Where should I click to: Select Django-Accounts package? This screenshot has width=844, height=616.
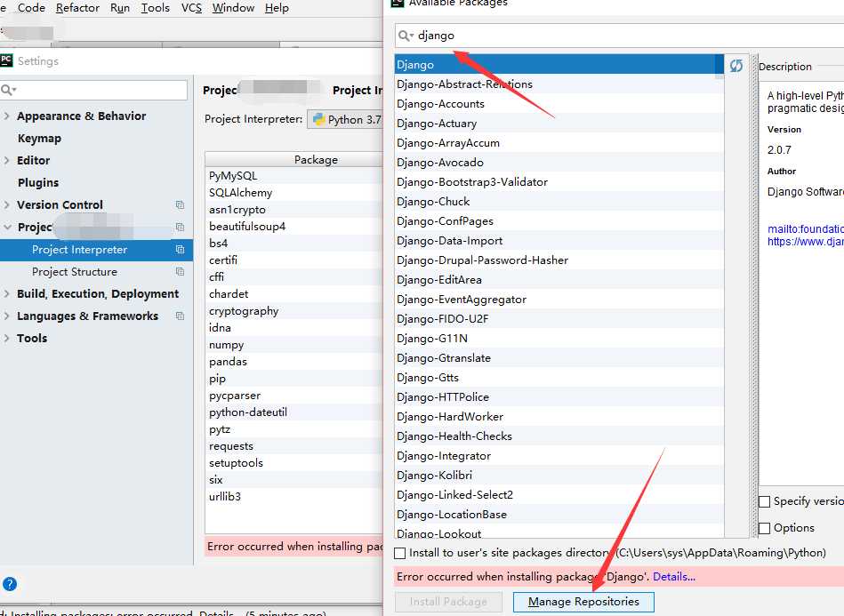click(x=559, y=104)
